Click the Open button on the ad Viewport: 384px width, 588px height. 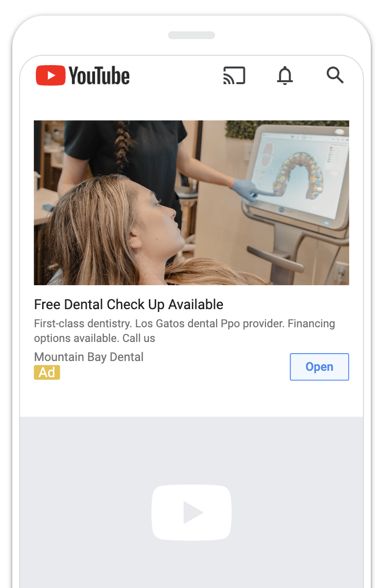(x=319, y=367)
